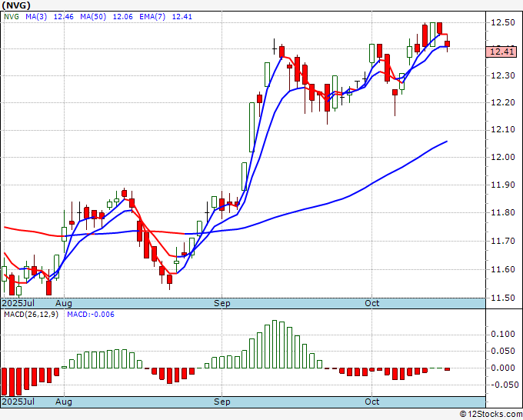Click the MA(3) legend label
The image size is (523, 420).
click(x=36, y=17)
